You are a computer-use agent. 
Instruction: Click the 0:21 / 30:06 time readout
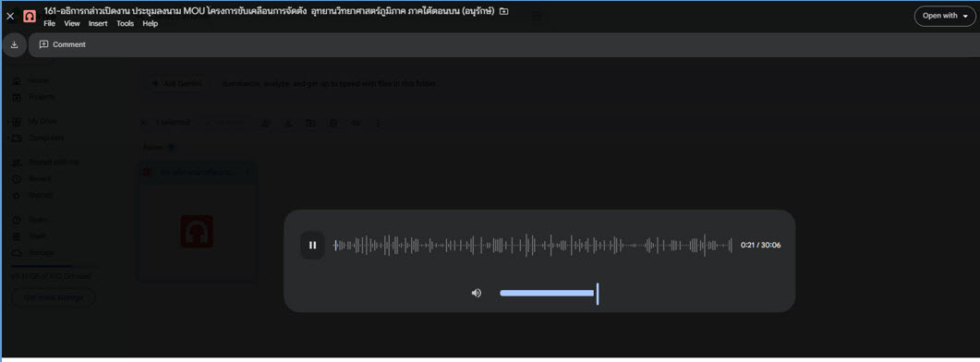click(760, 245)
